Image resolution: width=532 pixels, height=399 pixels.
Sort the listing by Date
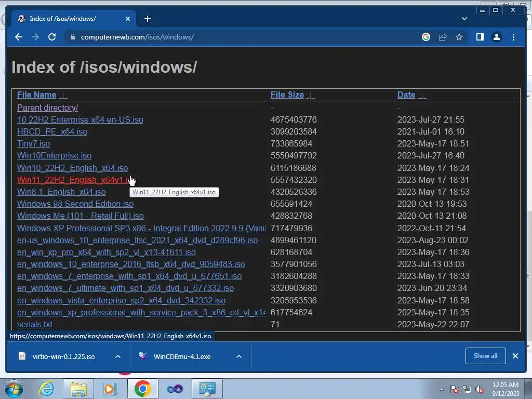406,95
